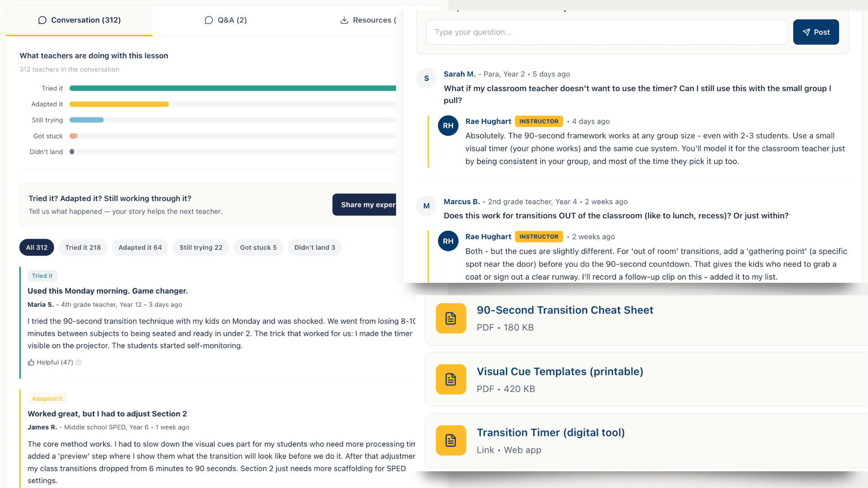
Task: Click the green Tried it progress bar
Action: tap(233, 89)
